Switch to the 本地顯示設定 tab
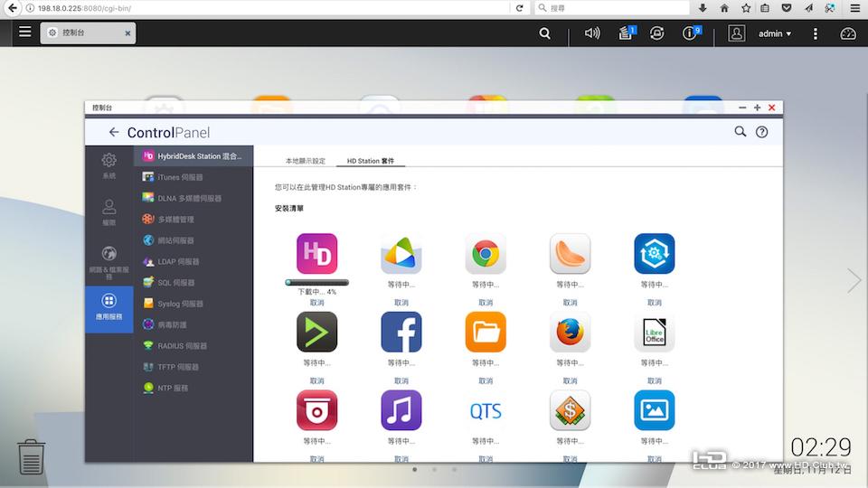The width and height of the screenshot is (868, 488). pos(305,161)
